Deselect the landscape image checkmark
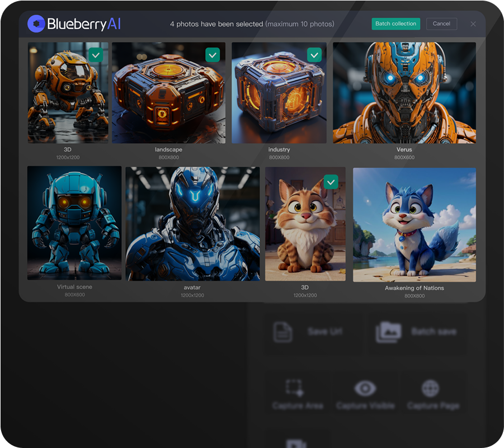504x448 pixels. tap(213, 55)
